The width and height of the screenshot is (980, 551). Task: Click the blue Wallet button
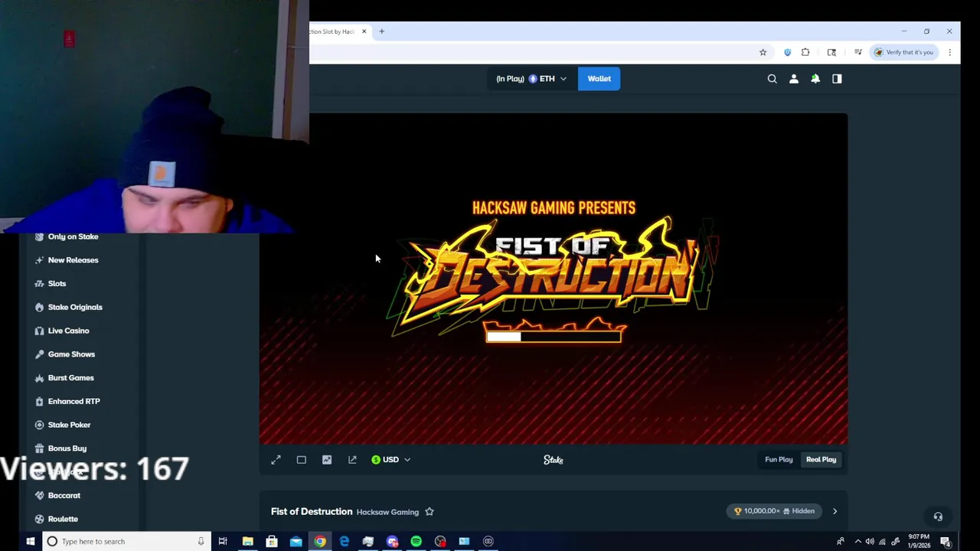point(599,79)
